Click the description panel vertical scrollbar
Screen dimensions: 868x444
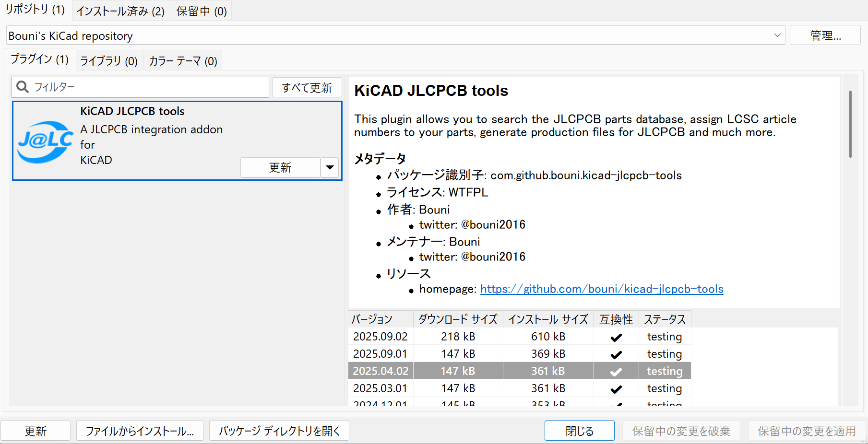pos(850,125)
